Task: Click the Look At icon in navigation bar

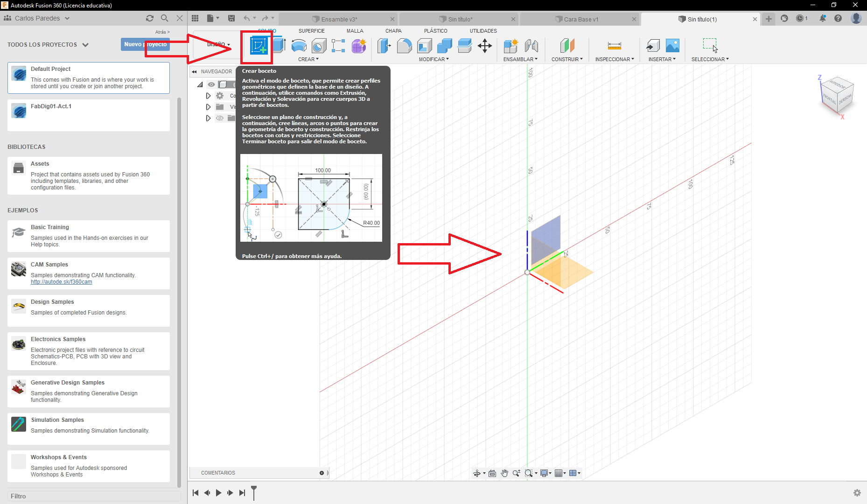Action: pos(492,473)
